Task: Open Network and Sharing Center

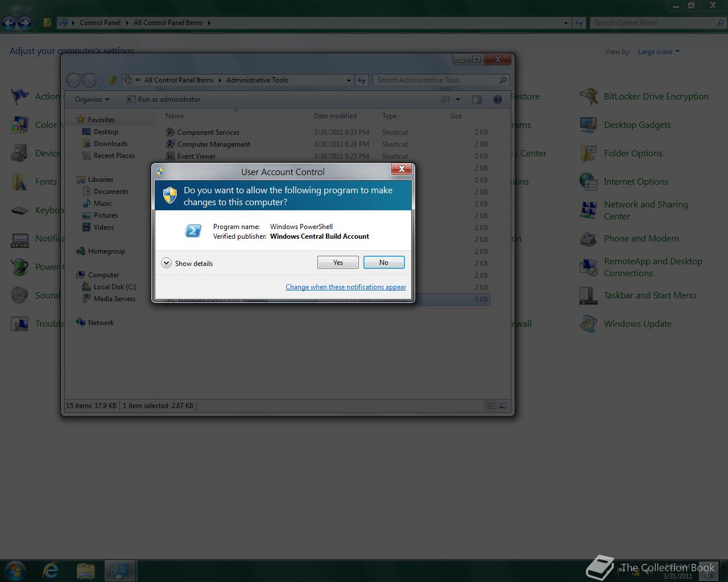Action: 634,210
